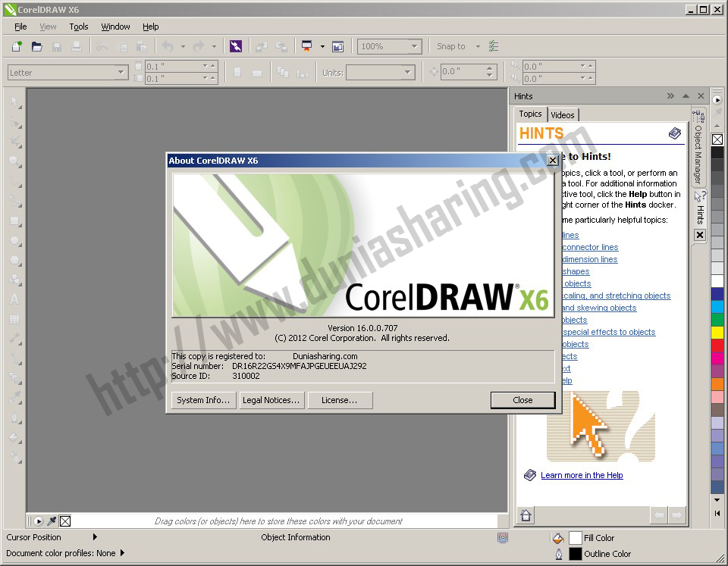728x566 pixels.
Task: Select the Text tool in the toolbox
Action: 15,299
